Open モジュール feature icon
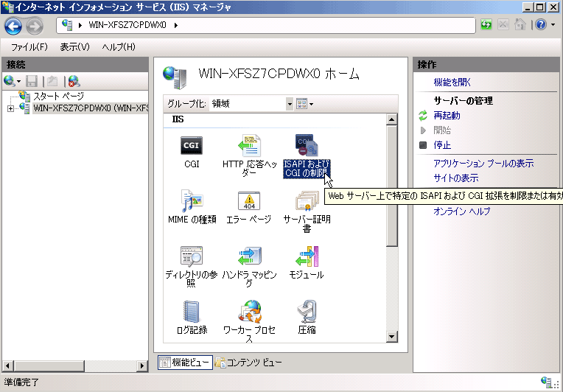The height and width of the screenshot is (392, 563). pos(307,256)
